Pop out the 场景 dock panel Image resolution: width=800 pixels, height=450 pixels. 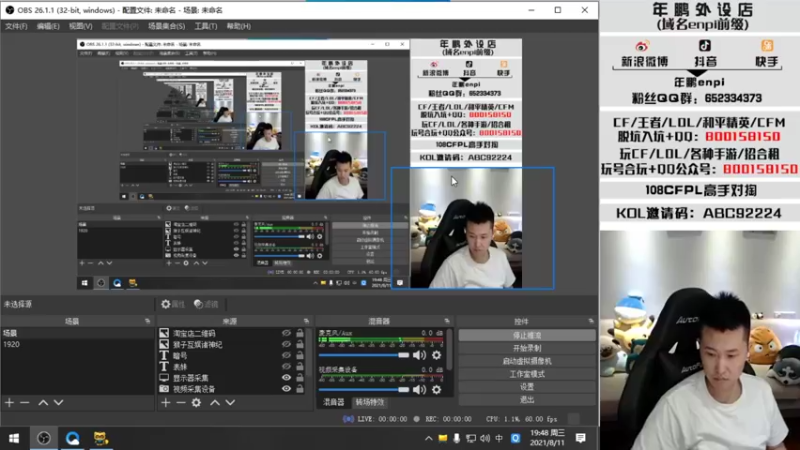(148, 321)
